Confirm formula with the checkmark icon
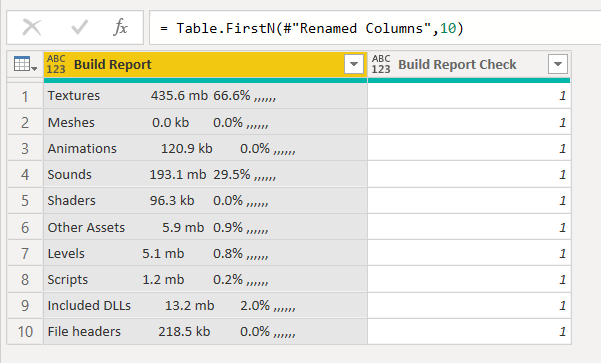The width and height of the screenshot is (601, 363). (x=79, y=28)
